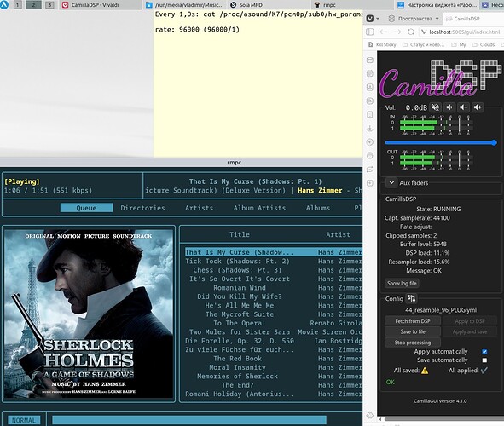Click the loop arrows panel icon in sidebar
Viewport: 504px width, 426px height.
[x=370, y=170]
